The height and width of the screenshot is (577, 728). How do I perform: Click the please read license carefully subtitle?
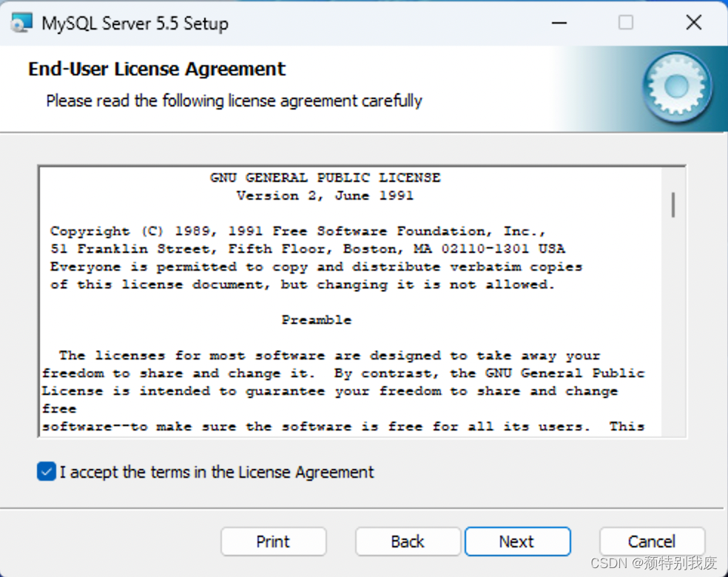click(x=234, y=101)
